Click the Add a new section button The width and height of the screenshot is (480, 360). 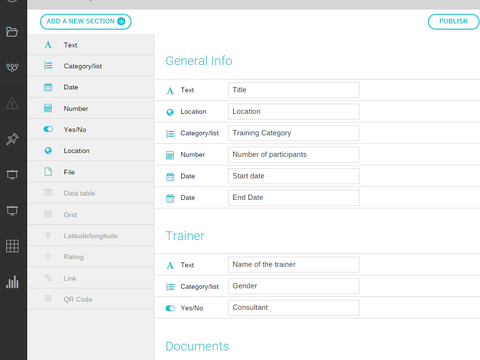tap(86, 22)
